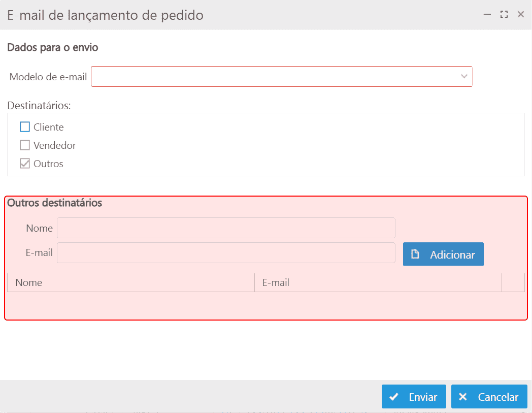This screenshot has width=532, height=413.
Task: Sort by the Nome column header
Action: point(29,282)
